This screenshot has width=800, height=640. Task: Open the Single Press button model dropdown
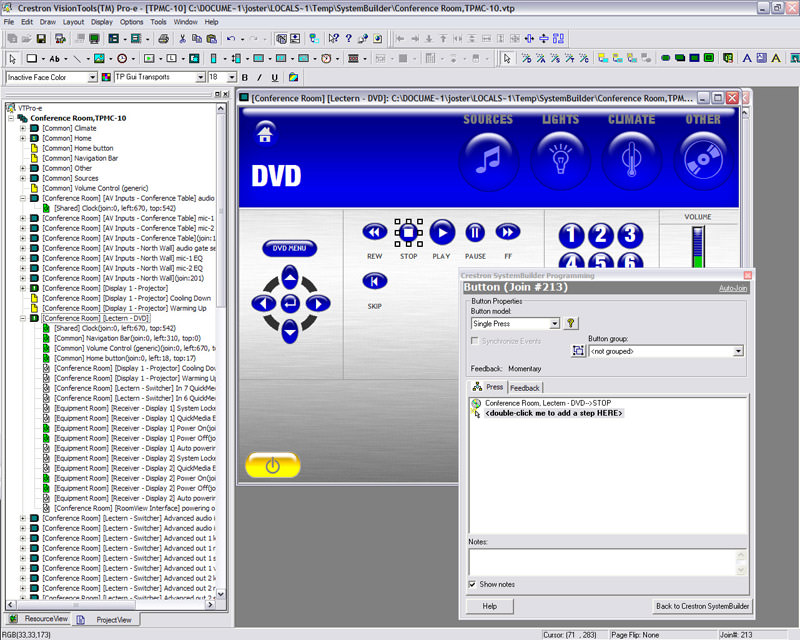555,324
